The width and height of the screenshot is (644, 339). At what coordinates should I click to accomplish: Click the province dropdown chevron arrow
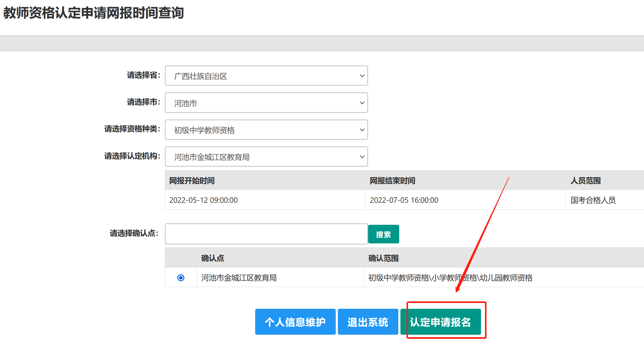pyautogui.click(x=362, y=76)
